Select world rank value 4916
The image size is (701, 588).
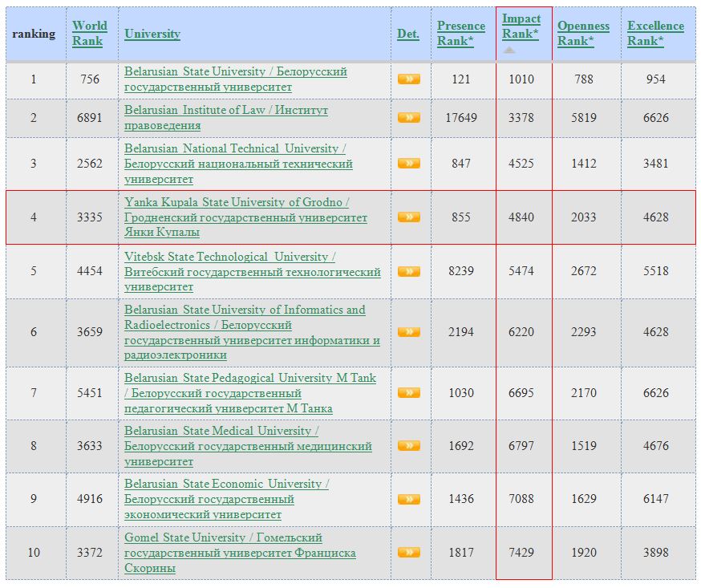click(x=89, y=499)
